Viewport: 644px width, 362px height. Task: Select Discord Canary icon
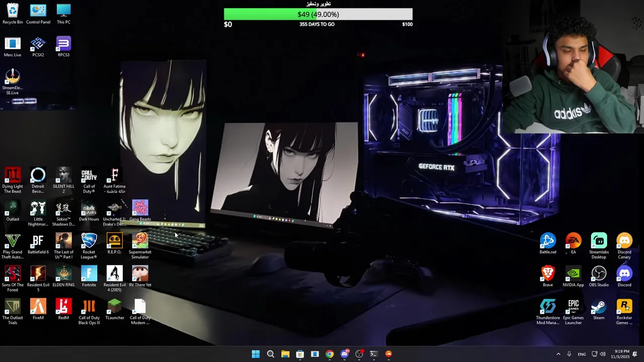(624, 246)
